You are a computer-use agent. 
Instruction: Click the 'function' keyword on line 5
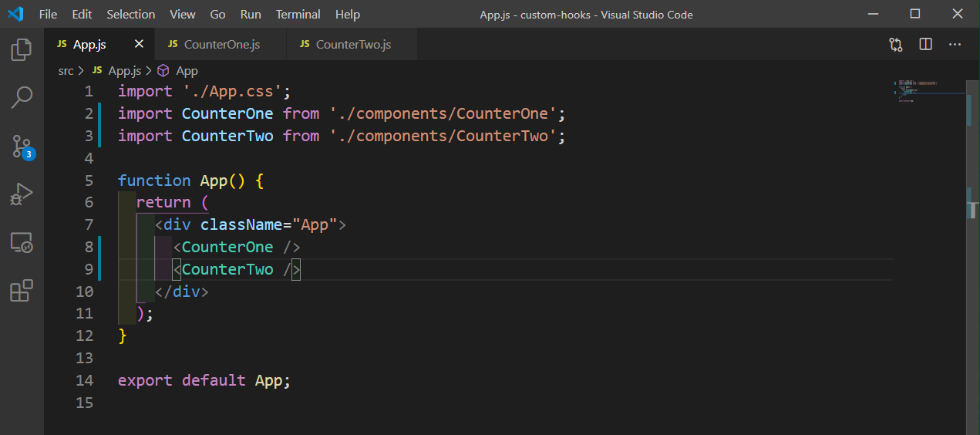tap(154, 180)
